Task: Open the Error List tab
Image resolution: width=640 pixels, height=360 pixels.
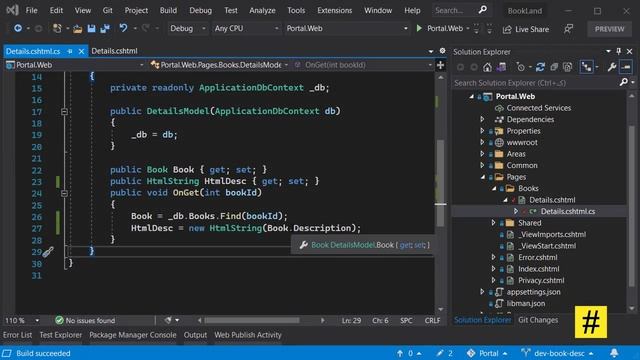Action: pos(17,335)
